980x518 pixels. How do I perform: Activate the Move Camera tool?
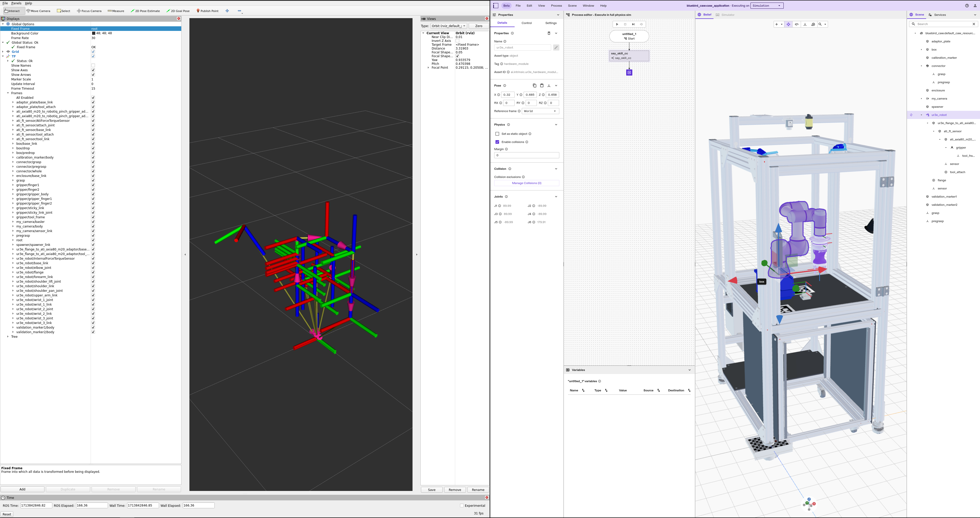38,11
